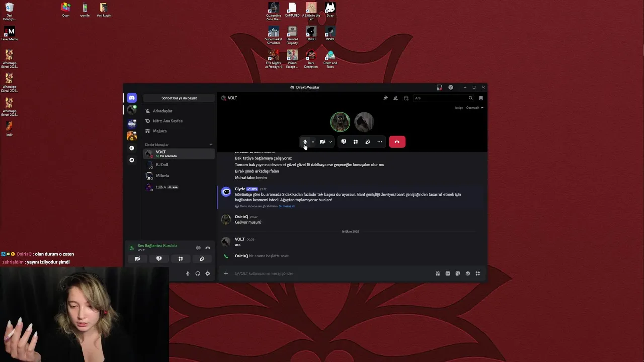Add friends to the DM via header icon
The height and width of the screenshot is (362, 644).
click(396, 98)
